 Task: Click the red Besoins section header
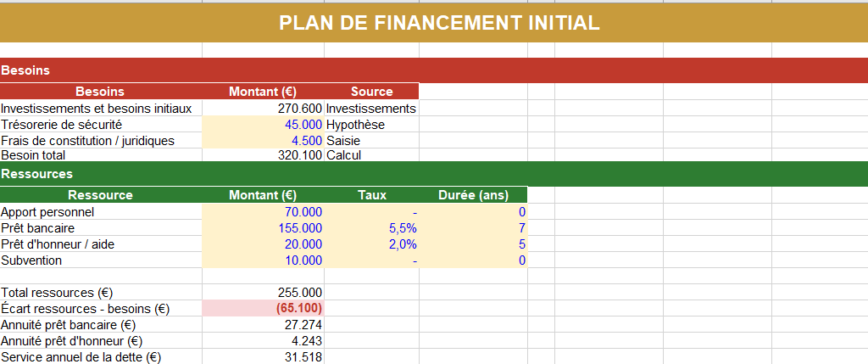click(x=434, y=70)
